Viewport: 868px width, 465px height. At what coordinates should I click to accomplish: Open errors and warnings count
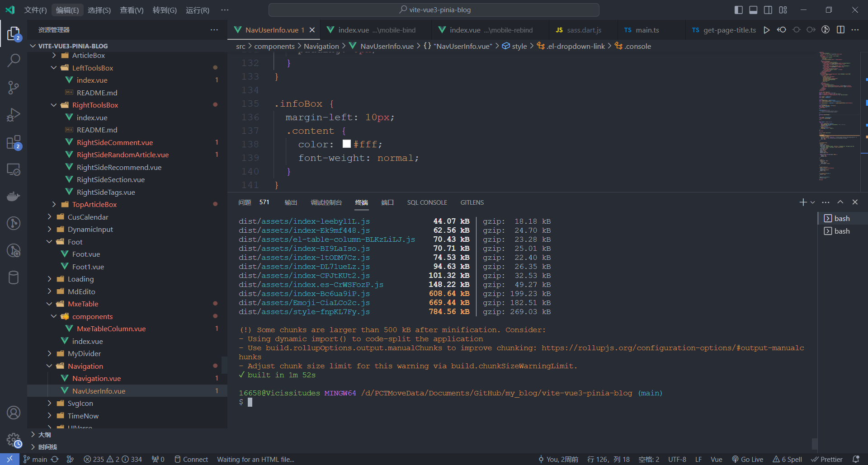click(113, 459)
